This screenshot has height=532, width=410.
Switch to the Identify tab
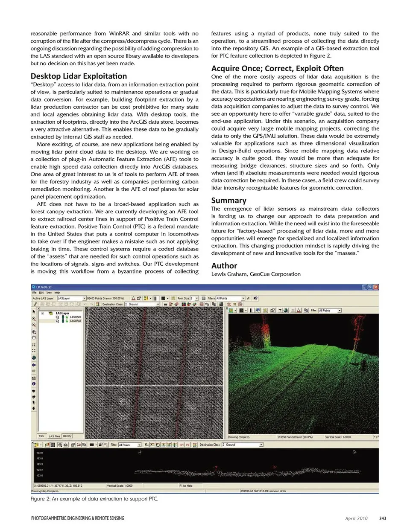67,436
